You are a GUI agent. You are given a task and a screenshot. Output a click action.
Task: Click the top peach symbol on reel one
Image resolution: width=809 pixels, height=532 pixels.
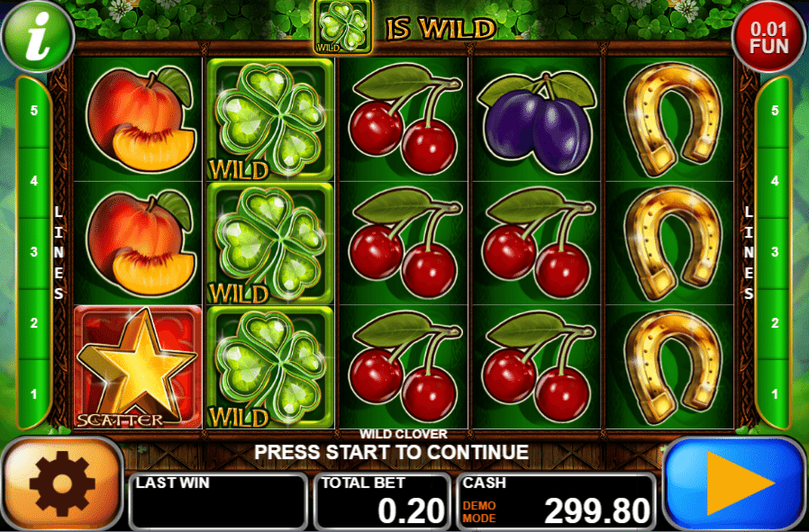[x=140, y=119]
